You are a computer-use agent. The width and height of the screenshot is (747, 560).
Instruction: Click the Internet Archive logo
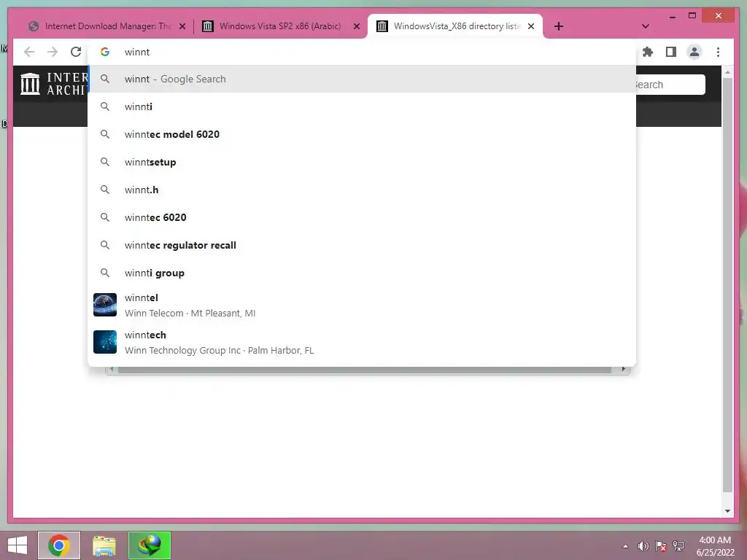click(x=54, y=84)
